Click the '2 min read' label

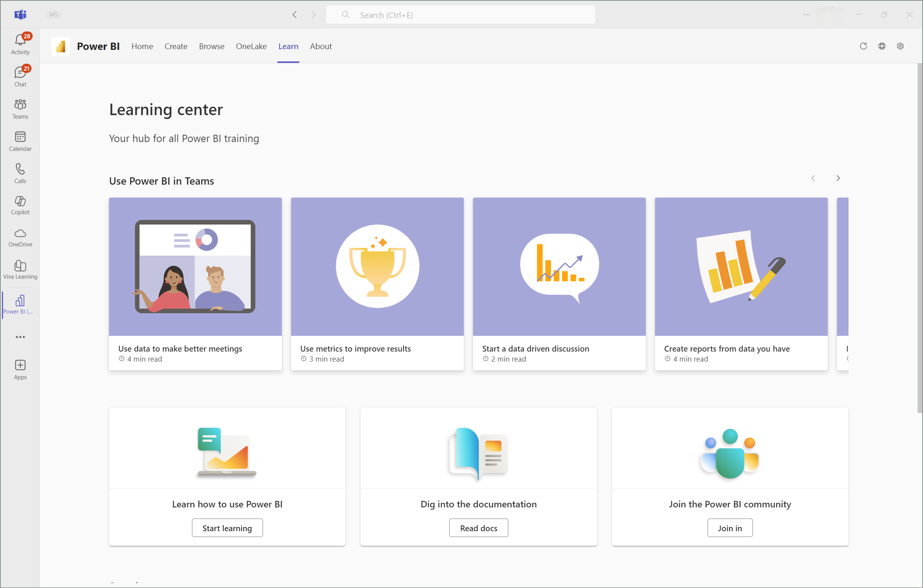pyautogui.click(x=508, y=359)
